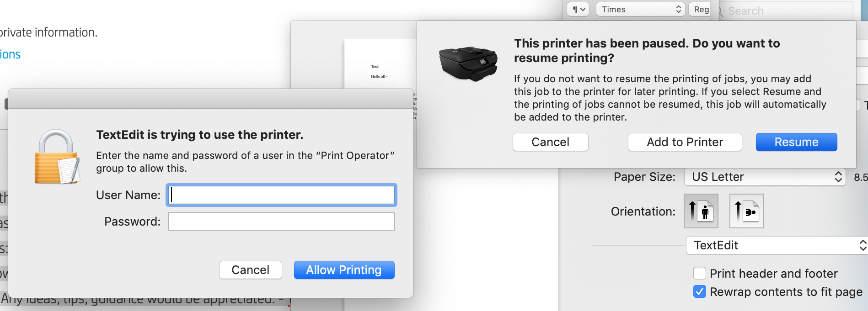Open the Reg typeface style dropdown

[x=700, y=10]
